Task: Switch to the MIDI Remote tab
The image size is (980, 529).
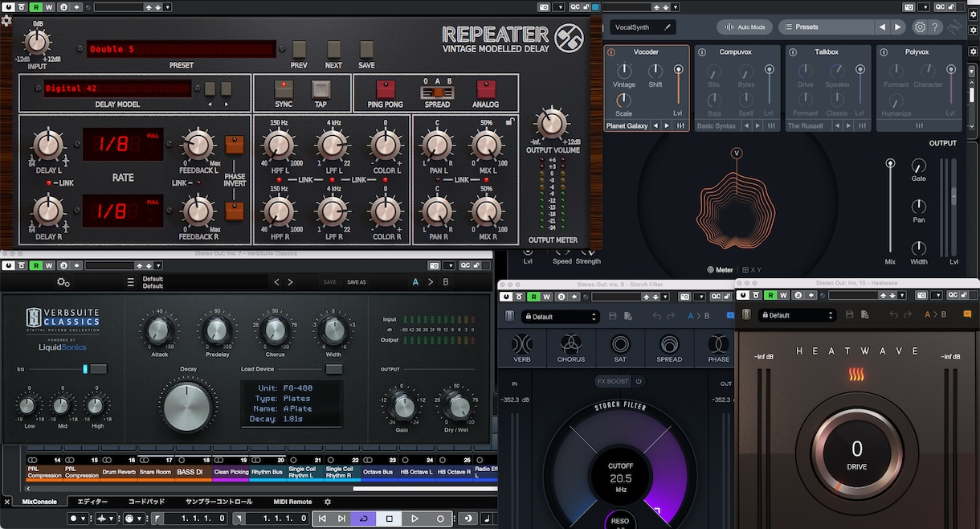Action: coord(292,502)
